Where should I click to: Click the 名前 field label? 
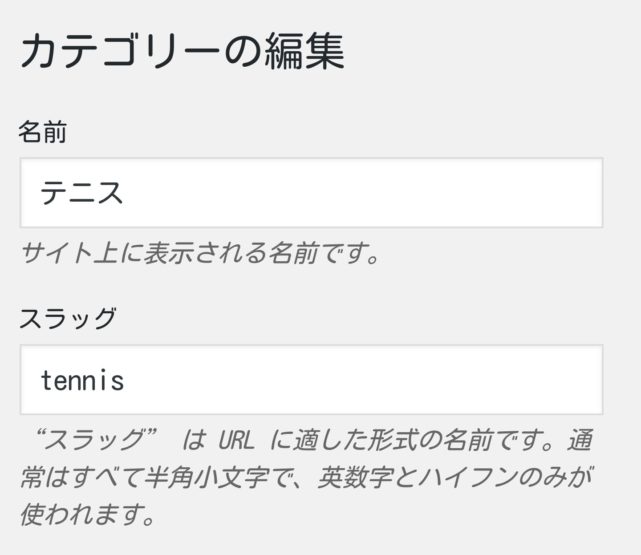pyautogui.click(x=43, y=131)
